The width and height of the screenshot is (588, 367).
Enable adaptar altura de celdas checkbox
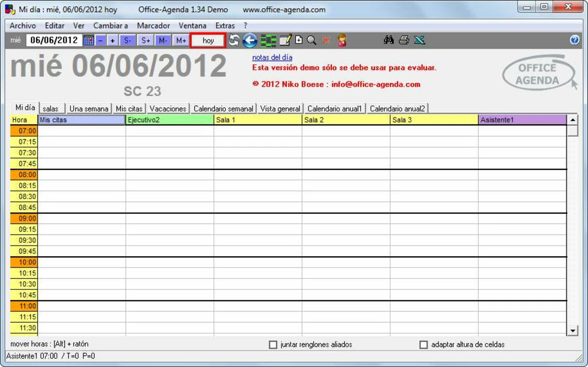(423, 345)
